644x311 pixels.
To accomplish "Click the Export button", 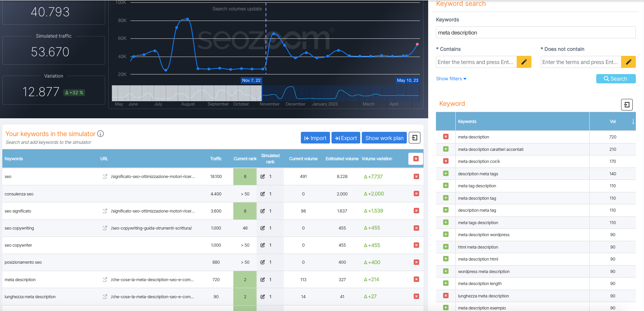I will tap(346, 138).
